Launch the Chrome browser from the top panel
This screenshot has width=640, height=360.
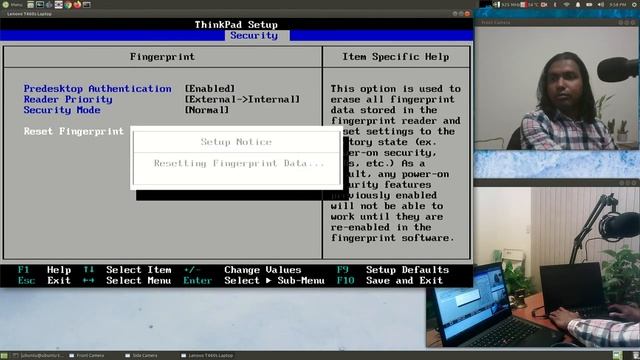[68, 4]
